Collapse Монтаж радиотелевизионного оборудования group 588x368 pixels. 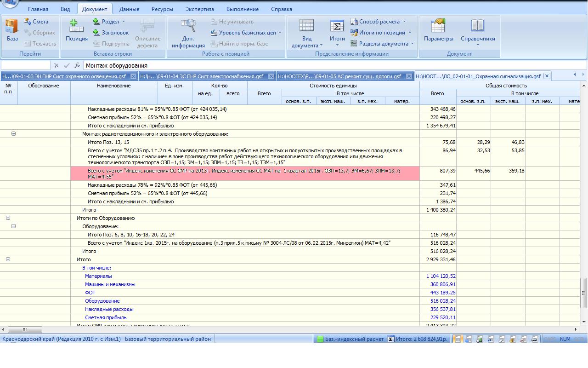coord(13,134)
